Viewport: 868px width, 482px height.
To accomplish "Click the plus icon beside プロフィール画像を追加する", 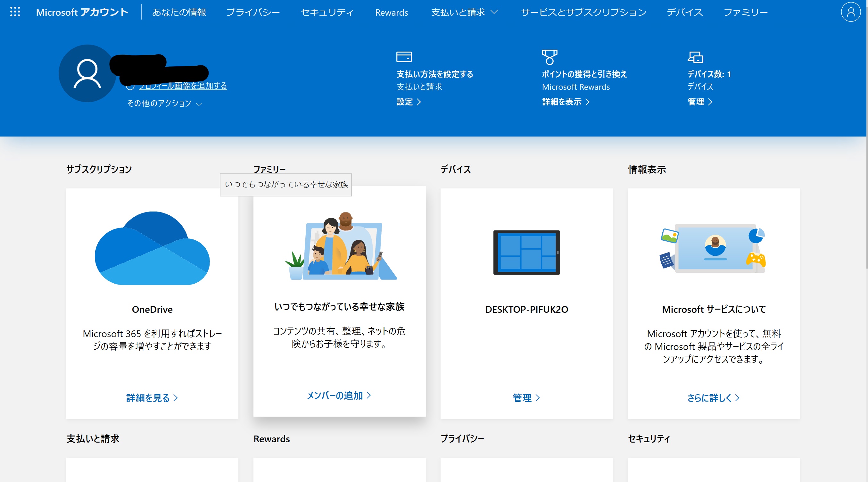I will [x=130, y=86].
